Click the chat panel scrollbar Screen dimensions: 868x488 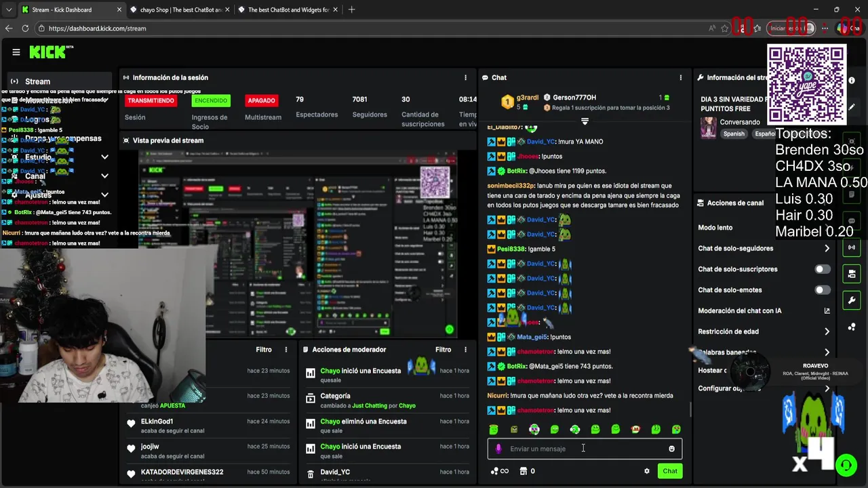point(690,410)
